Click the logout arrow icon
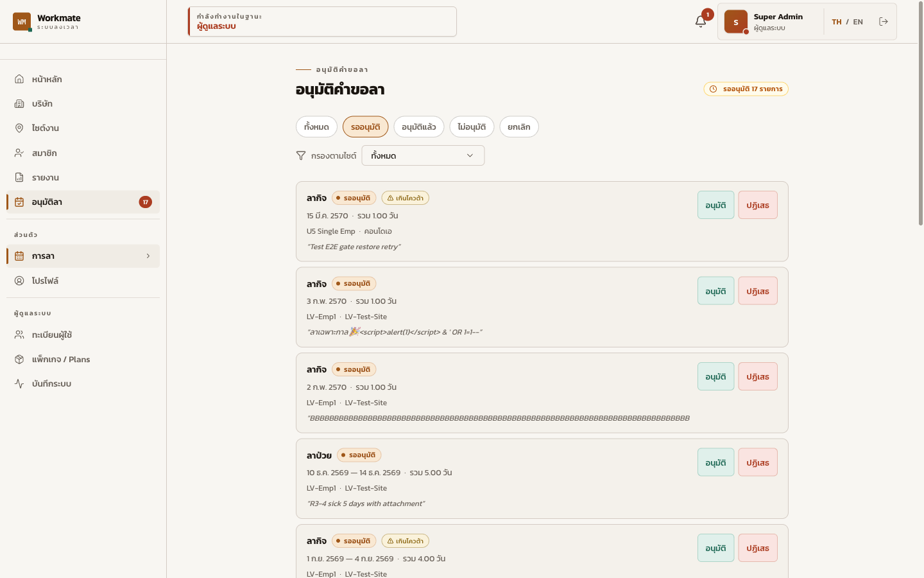The width and height of the screenshot is (924, 578). [x=884, y=21]
